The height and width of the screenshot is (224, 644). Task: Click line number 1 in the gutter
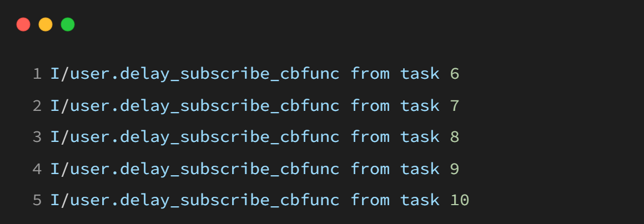[37, 74]
